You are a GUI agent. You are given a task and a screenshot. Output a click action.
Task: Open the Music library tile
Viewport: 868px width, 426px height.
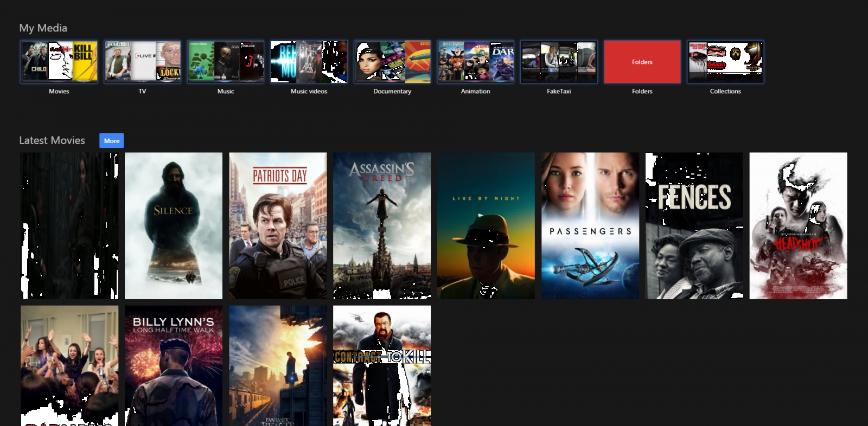pyautogui.click(x=226, y=62)
